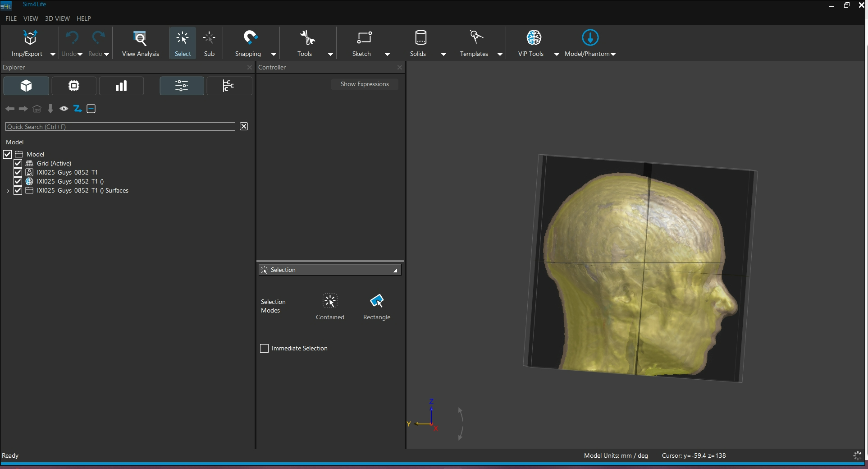This screenshot has width=868, height=469.
Task: Click the Imp/Export toolbar icon
Action: coord(30,39)
